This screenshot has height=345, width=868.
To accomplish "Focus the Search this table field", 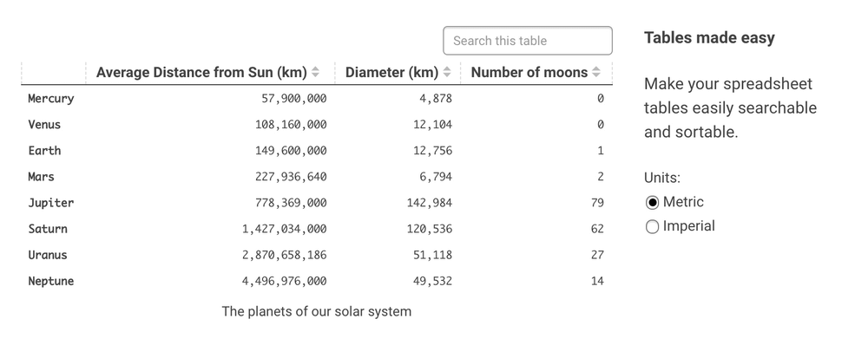I will pyautogui.click(x=528, y=41).
